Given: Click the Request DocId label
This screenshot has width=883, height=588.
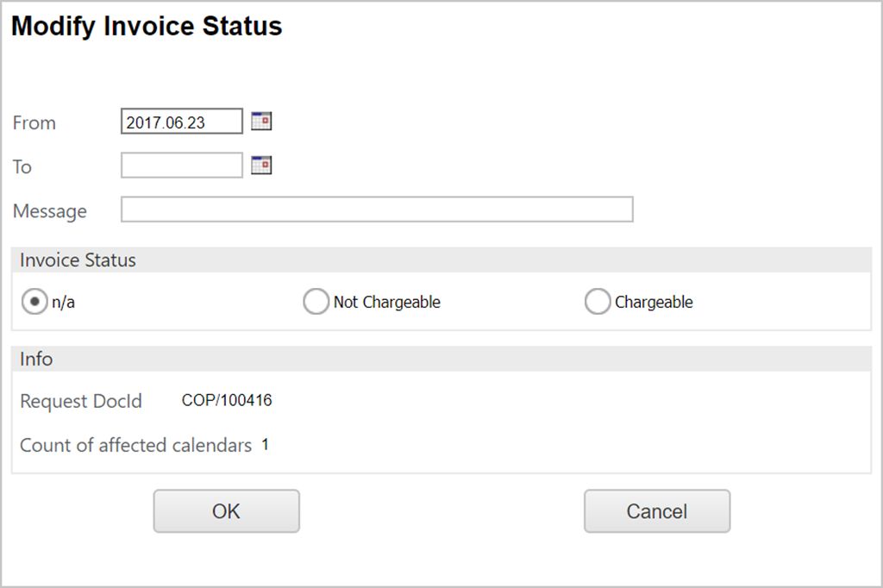Looking at the screenshot, I should pyautogui.click(x=81, y=402).
